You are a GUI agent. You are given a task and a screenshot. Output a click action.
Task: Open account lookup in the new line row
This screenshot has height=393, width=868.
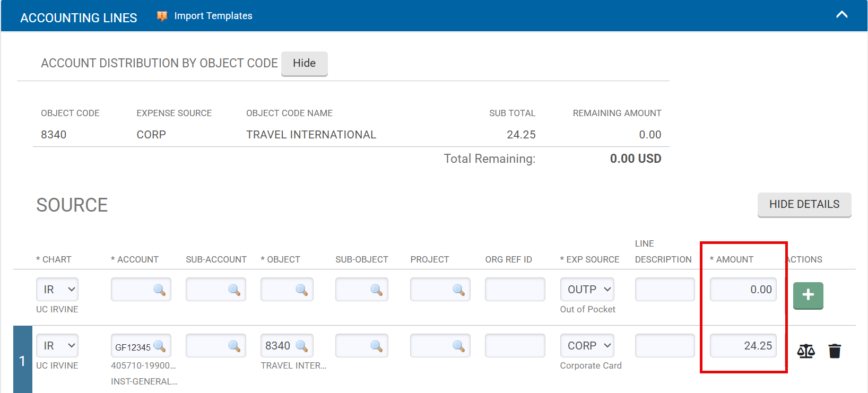click(x=159, y=290)
